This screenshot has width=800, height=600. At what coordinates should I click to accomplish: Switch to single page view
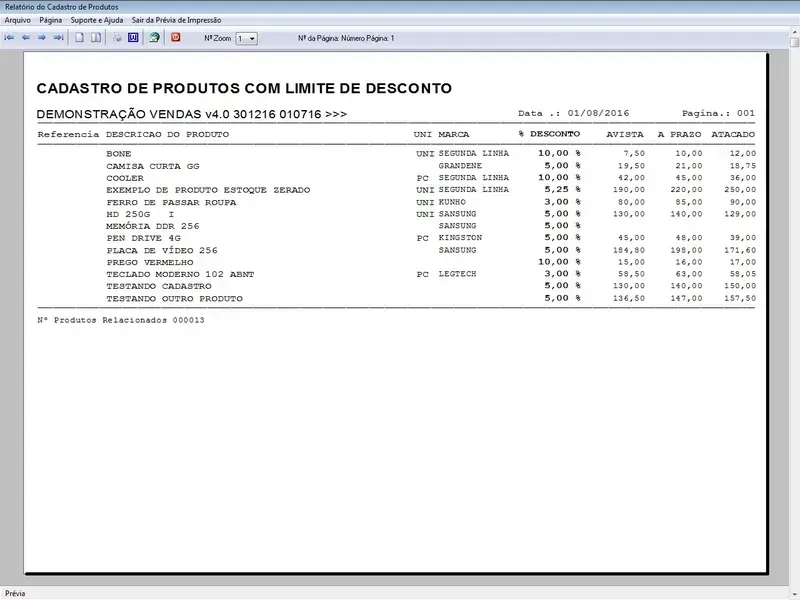(x=80, y=38)
